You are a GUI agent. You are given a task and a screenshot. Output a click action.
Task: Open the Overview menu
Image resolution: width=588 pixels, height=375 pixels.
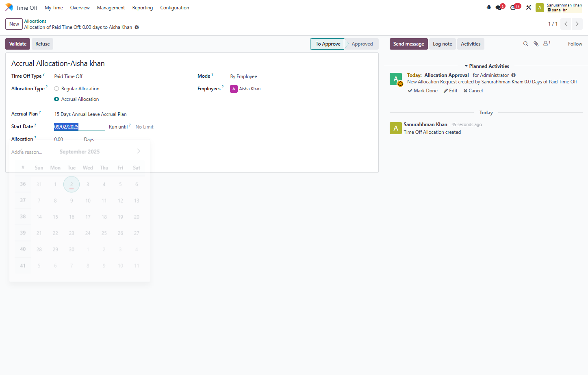[x=80, y=8]
